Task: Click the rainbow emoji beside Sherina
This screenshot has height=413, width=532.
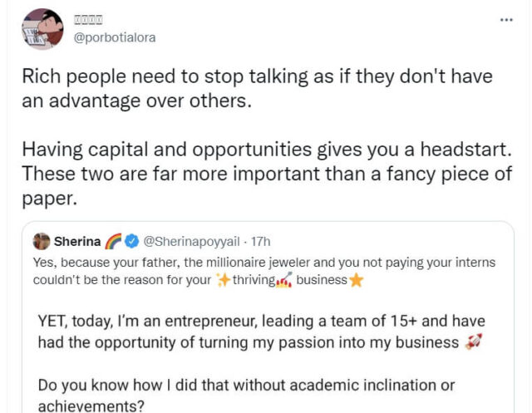Action: click(113, 243)
